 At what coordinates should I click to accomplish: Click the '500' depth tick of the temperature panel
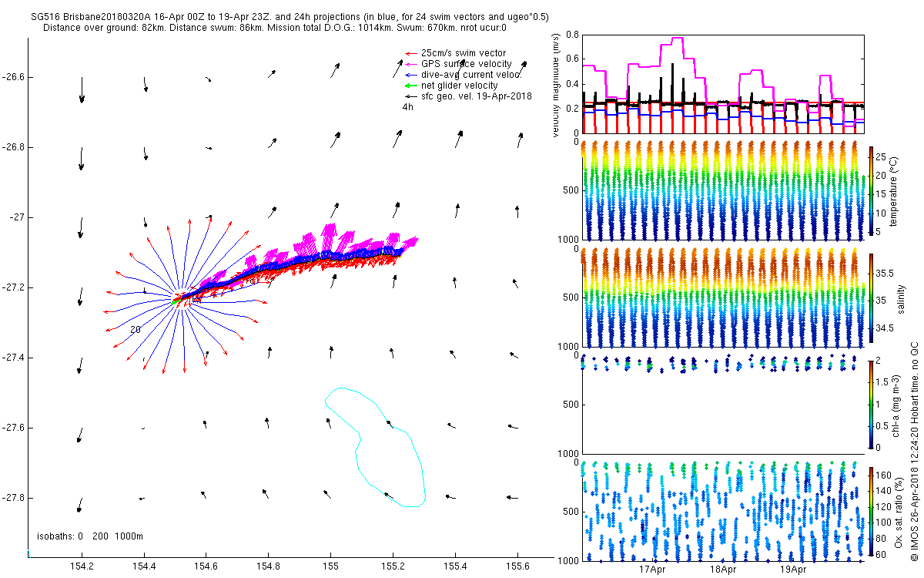[x=571, y=190]
